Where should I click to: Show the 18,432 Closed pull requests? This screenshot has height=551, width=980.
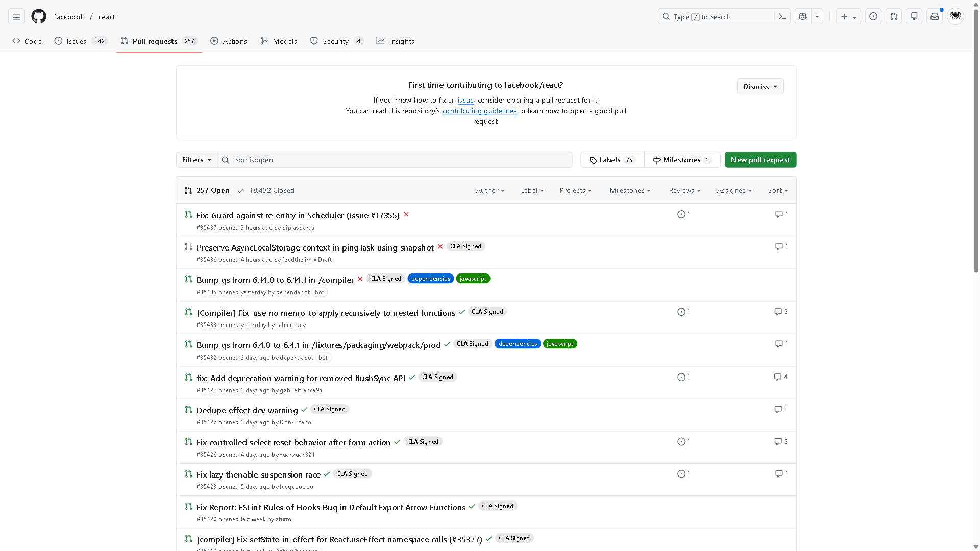pos(266,190)
